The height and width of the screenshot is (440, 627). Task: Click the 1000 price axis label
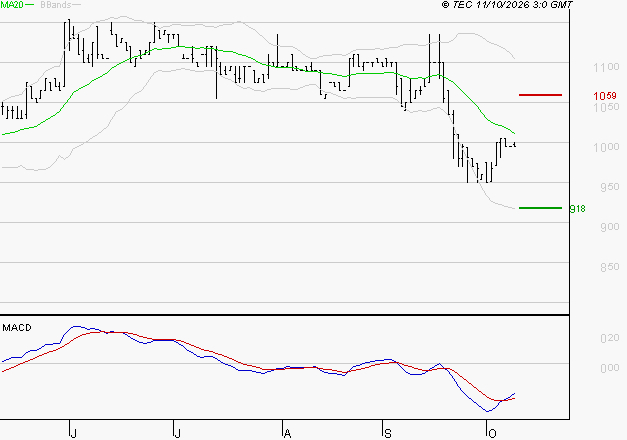(x=607, y=147)
